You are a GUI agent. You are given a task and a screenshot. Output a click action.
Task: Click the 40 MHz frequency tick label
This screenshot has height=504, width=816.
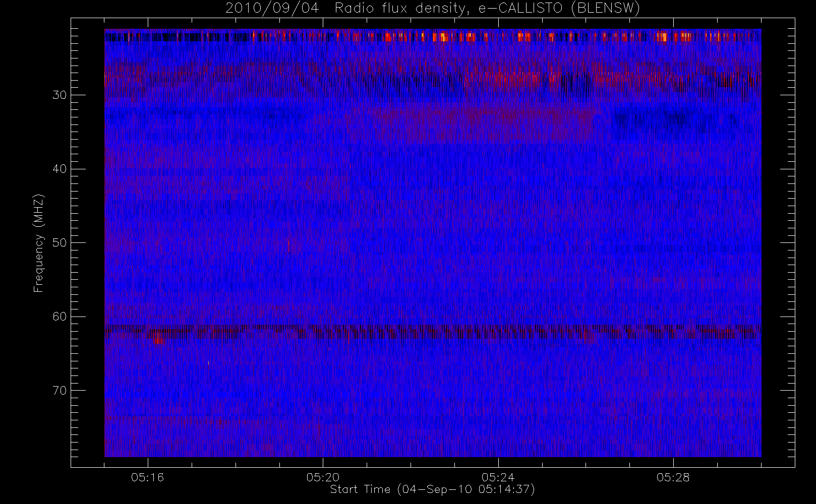pos(59,169)
